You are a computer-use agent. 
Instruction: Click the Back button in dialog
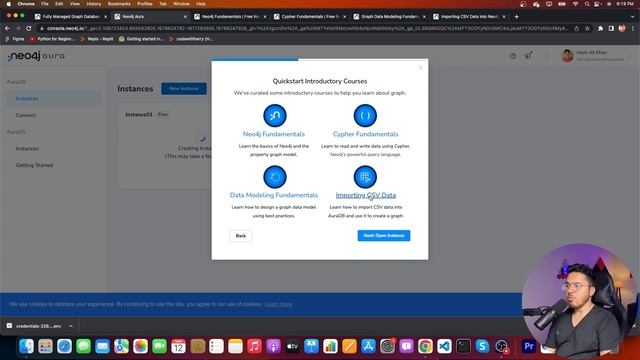point(241,236)
